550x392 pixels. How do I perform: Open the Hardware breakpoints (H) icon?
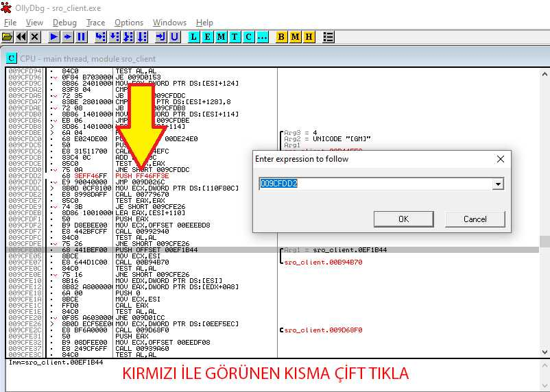(309, 36)
